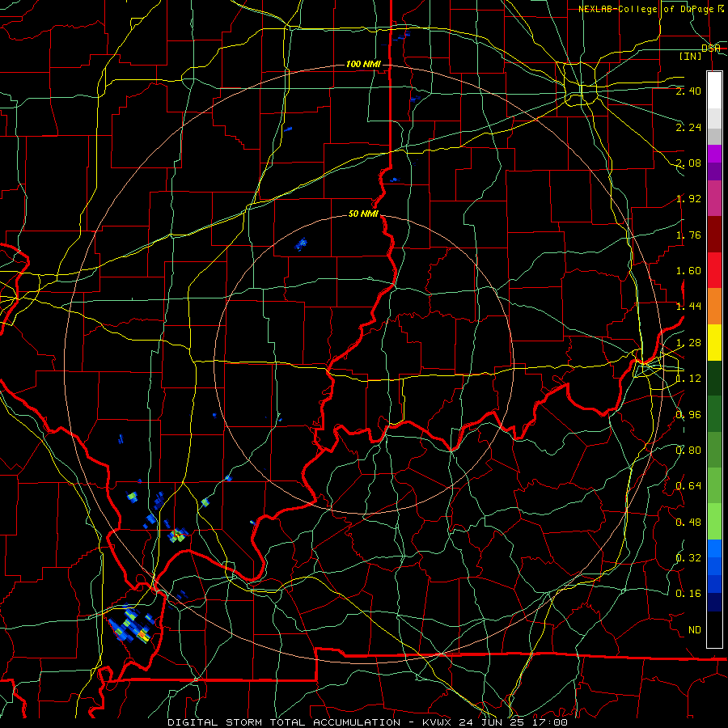Select the DSA product label
The height and width of the screenshot is (728, 728).
711,48
